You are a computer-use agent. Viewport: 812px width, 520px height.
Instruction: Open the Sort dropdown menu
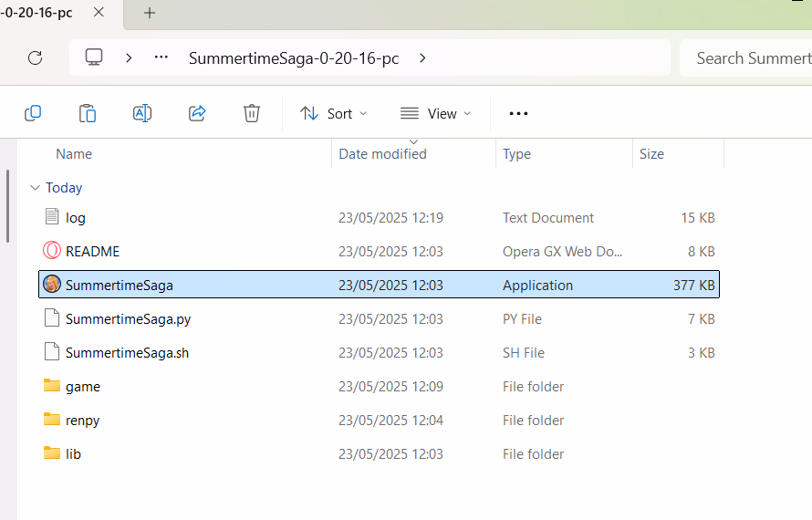(x=333, y=113)
